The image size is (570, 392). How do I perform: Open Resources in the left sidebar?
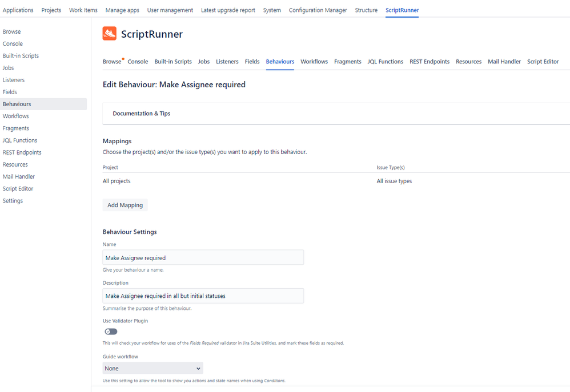[x=15, y=164]
